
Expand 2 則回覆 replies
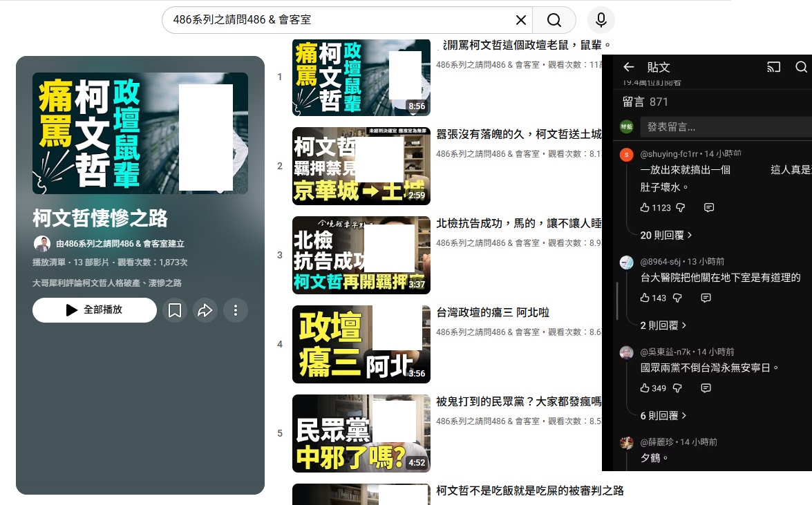(663, 325)
